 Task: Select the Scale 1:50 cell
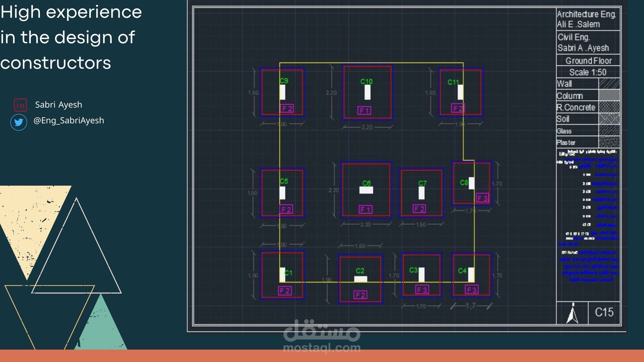[x=588, y=72]
